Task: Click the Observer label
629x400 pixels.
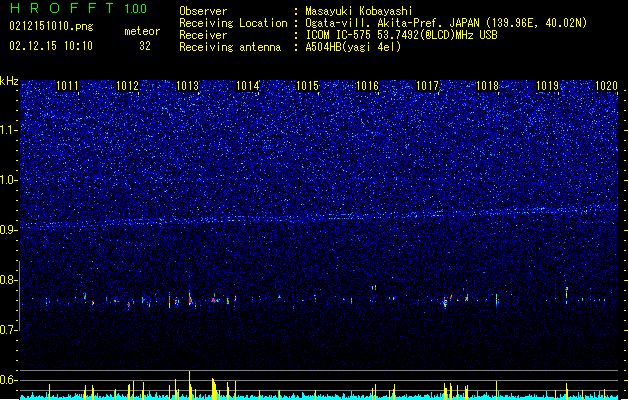Action: (x=203, y=11)
